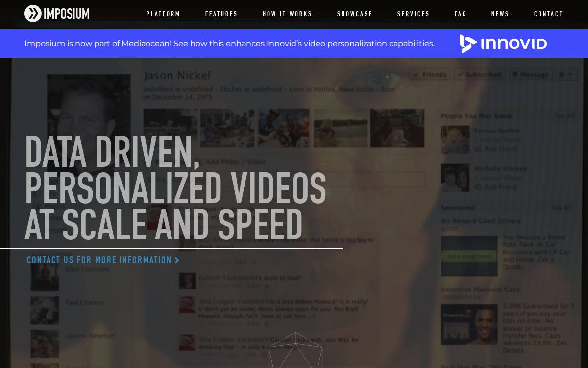Go to the Features section
This screenshot has height=368, width=588.
pos(221,14)
